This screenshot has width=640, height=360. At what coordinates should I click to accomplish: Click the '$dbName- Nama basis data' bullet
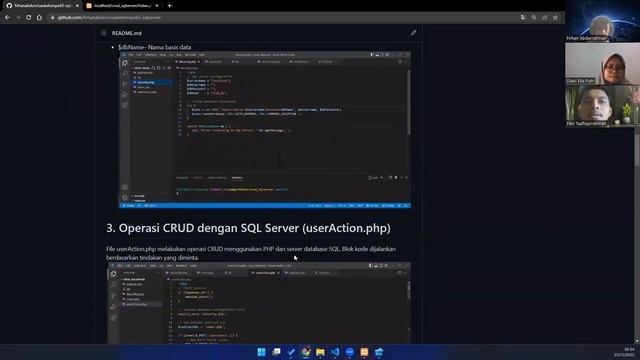(155, 47)
